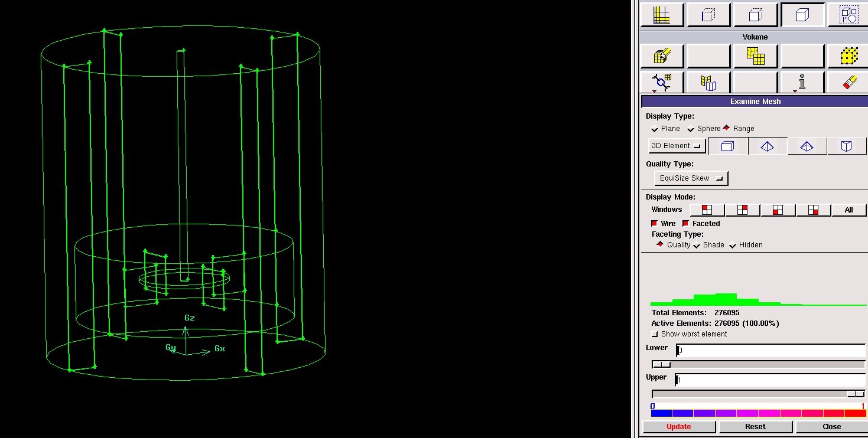Click the Lower value input field
This screenshot has height=438, width=868.
(771, 351)
